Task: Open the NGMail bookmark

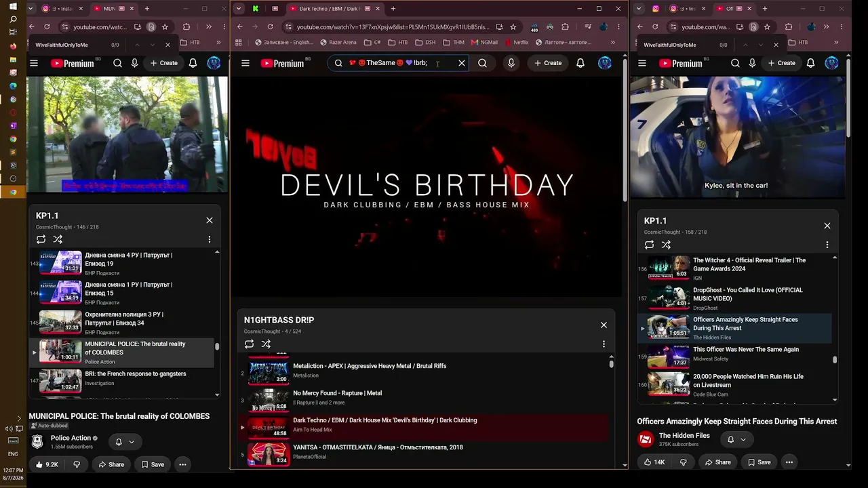Action: coord(484,42)
